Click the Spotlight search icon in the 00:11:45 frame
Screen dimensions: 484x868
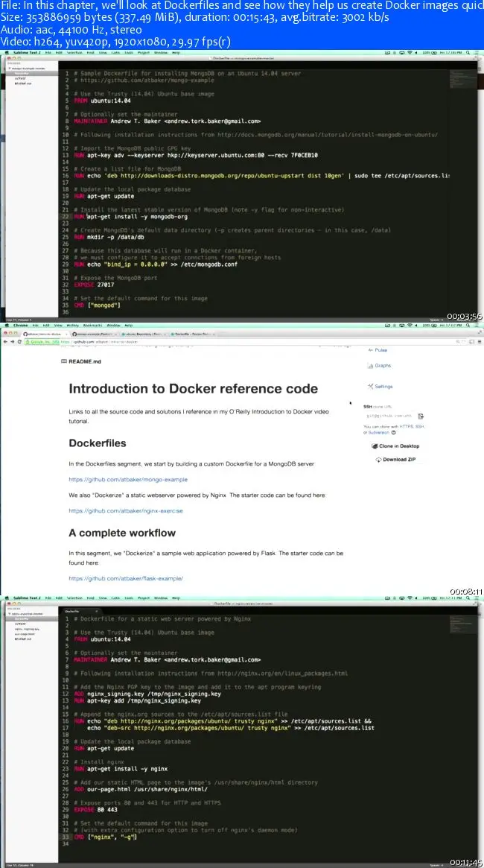469,598
